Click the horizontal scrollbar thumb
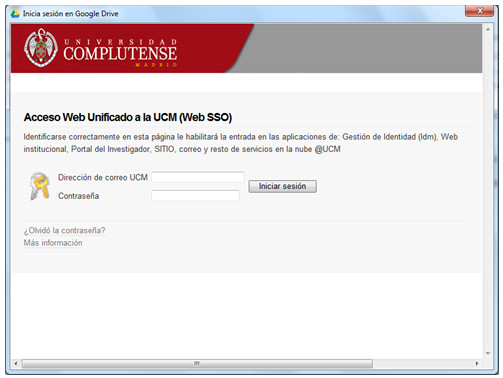Image resolution: width=503 pixels, height=378 pixels. (x=197, y=363)
